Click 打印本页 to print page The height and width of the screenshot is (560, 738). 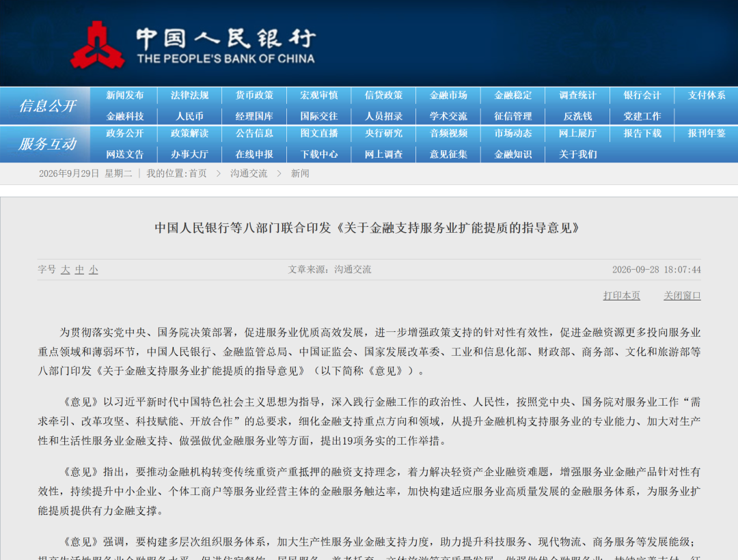coord(621,296)
